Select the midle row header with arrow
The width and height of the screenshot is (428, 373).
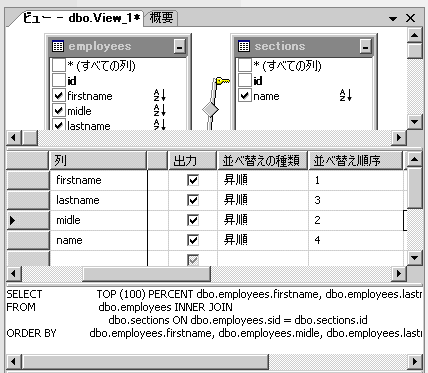(x=28, y=220)
